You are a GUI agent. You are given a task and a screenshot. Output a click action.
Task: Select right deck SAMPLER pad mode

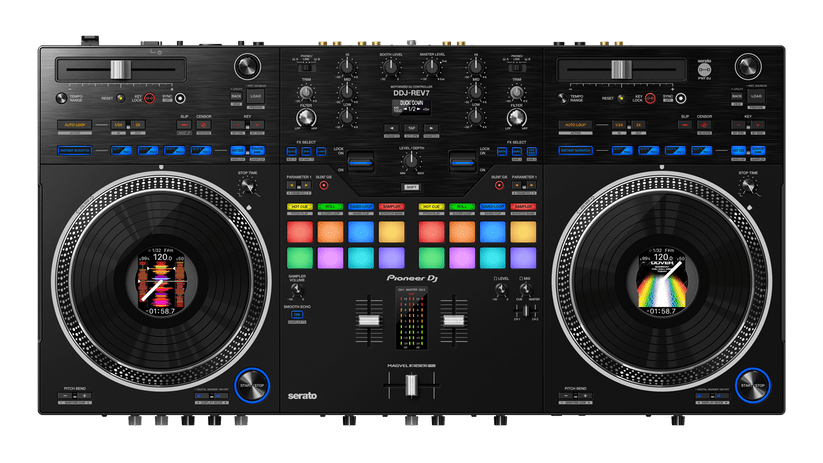click(523, 207)
